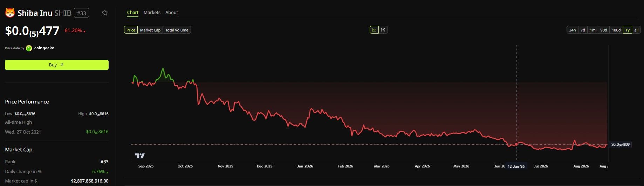Click the green All-time High price value
The image size is (644, 186).
[97, 132]
